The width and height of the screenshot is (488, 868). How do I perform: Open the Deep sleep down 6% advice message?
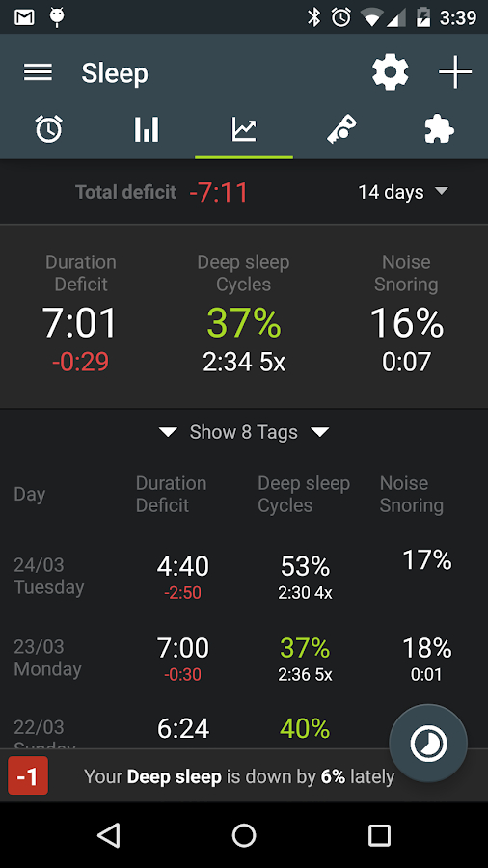(239, 776)
